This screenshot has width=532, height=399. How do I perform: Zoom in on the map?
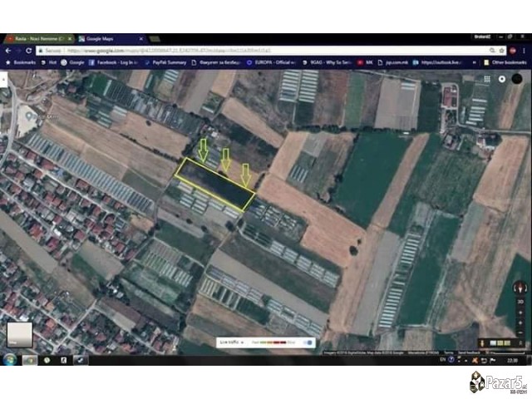(521, 313)
